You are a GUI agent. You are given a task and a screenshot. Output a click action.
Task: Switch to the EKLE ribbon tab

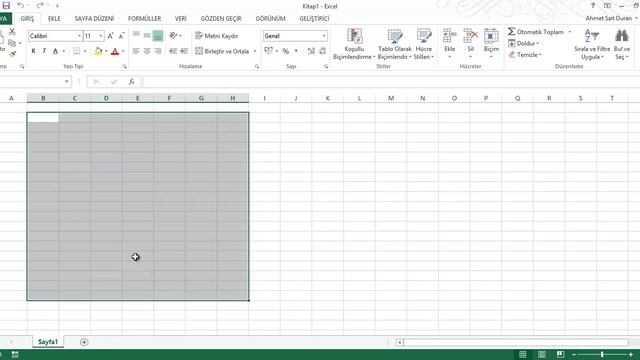click(54, 18)
